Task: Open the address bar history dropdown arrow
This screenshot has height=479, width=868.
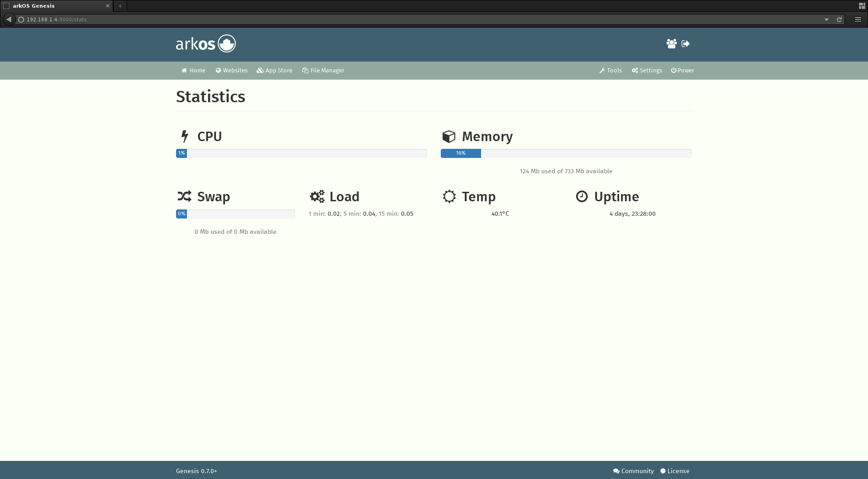Action: pyautogui.click(x=826, y=19)
